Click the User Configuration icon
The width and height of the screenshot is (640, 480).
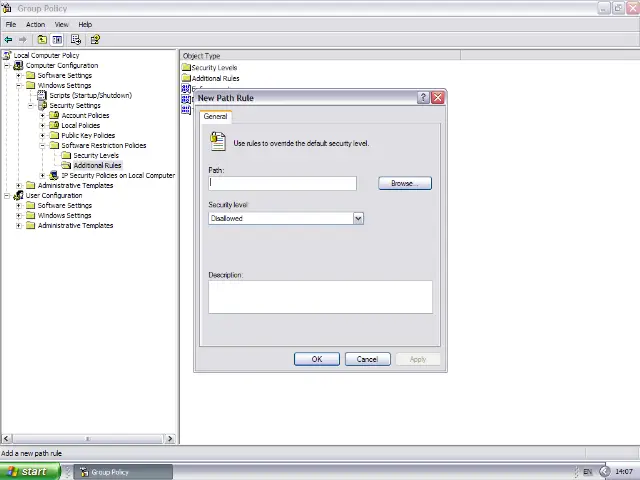click(x=18, y=196)
